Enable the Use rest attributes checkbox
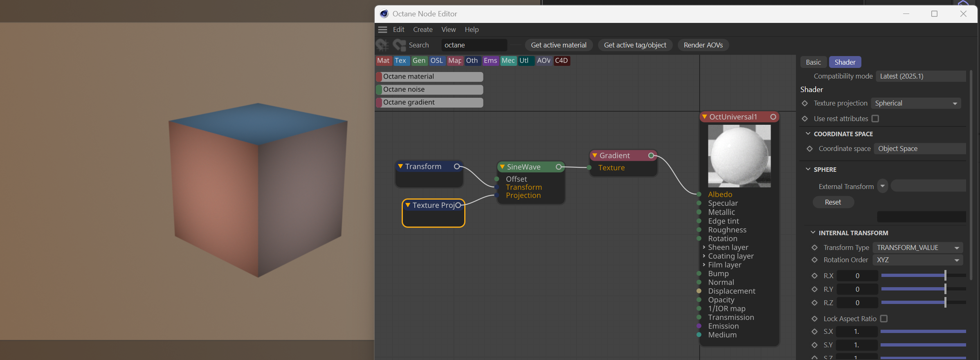 875,119
